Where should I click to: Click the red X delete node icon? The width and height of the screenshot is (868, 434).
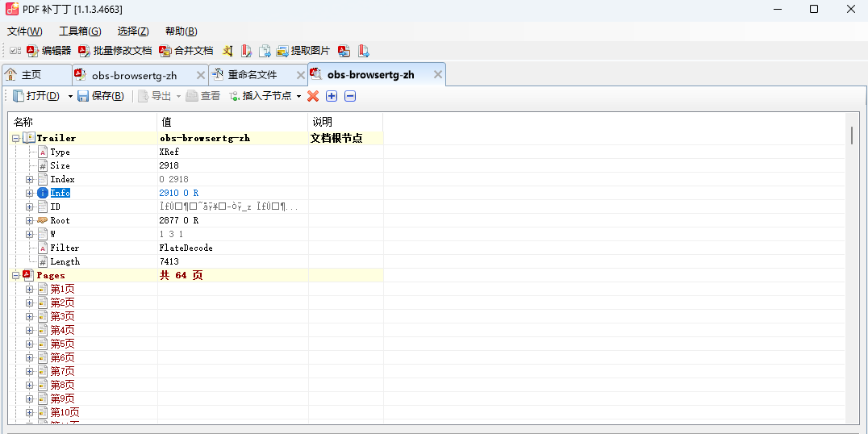click(313, 96)
